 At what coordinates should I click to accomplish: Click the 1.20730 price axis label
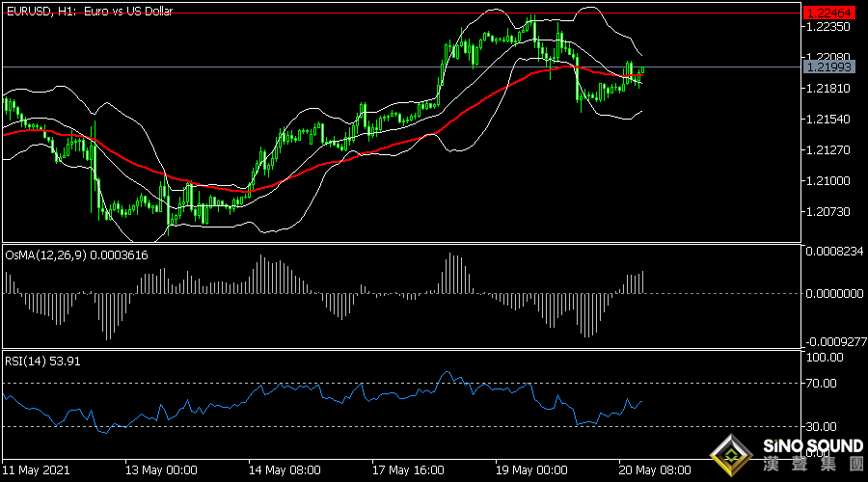(x=827, y=212)
